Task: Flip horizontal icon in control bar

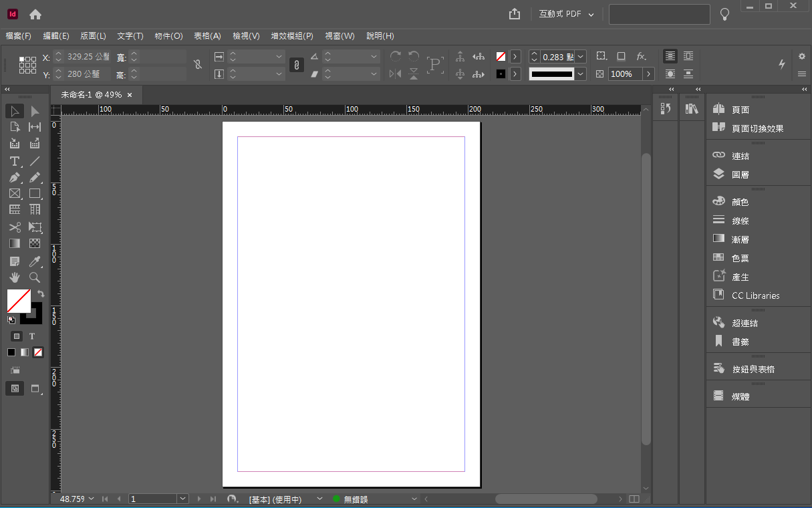Action: pos(395,74)
